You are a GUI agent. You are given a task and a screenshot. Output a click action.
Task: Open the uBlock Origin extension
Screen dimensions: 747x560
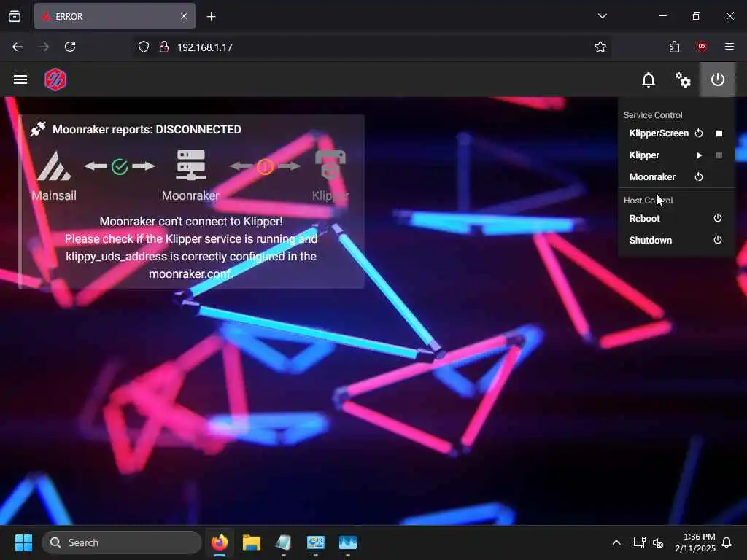[701, 47]
